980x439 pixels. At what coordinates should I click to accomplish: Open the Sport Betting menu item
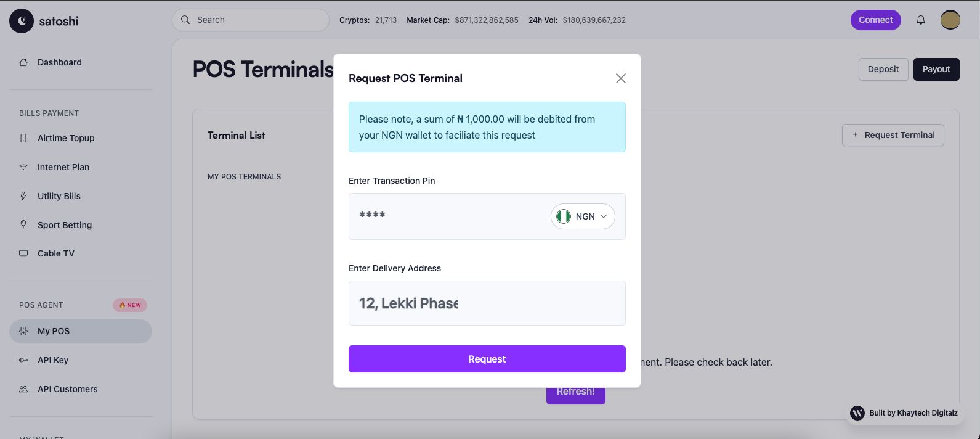pyautogui.click(x=65, y=225)
